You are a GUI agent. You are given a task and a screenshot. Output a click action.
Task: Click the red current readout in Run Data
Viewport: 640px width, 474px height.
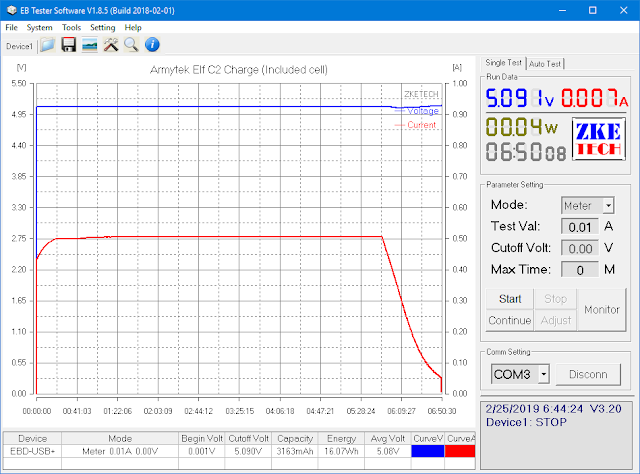[x=594, y=98]
